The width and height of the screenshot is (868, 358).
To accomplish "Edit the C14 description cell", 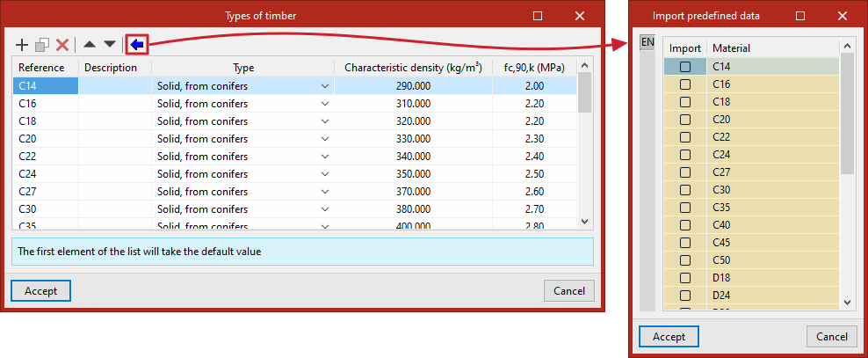I will (115, 86).
